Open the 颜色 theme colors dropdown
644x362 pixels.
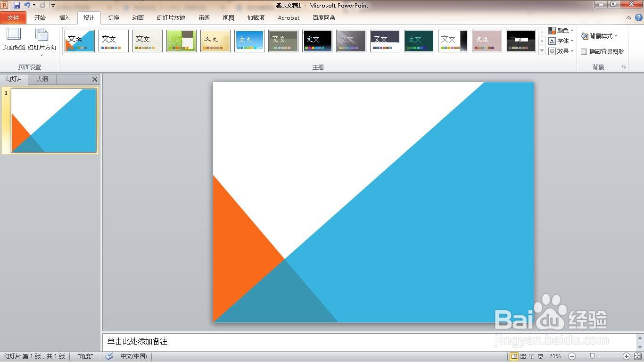pyautogui.click(x=561, y=31)
